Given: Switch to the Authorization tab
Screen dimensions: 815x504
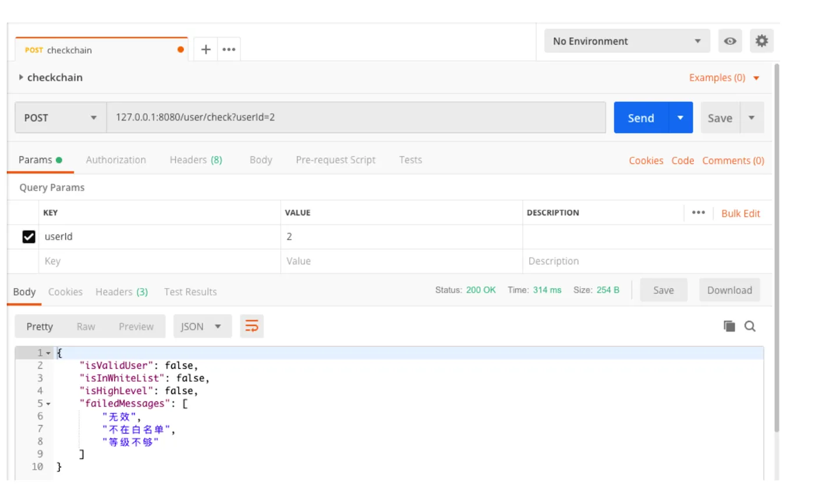Looking at the screenshot, I should (116, 160).
